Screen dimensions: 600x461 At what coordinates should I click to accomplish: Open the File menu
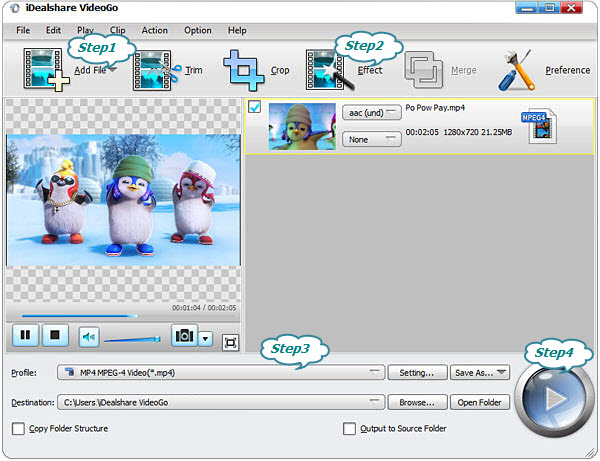click(x=23, y=30)
